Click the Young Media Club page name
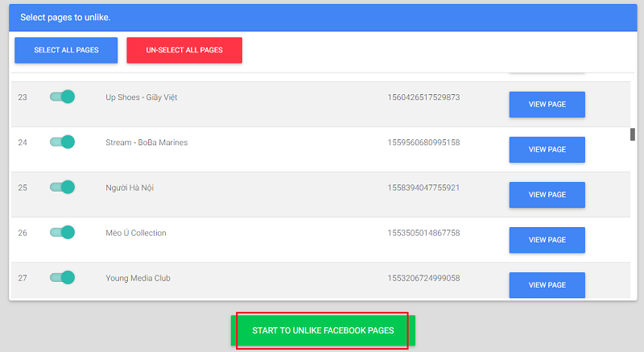The height and width of the screenshot is (352, 644). tap(138, 278)
